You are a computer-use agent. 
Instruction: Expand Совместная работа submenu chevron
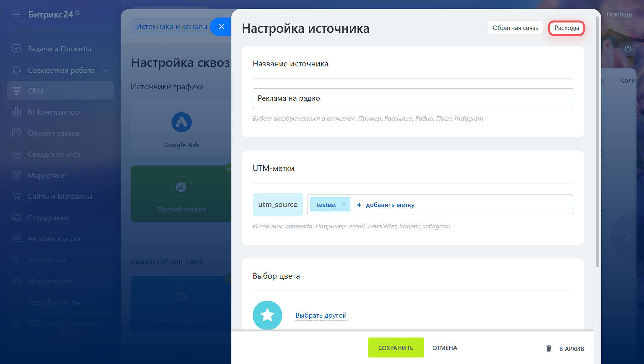point(106,70)
